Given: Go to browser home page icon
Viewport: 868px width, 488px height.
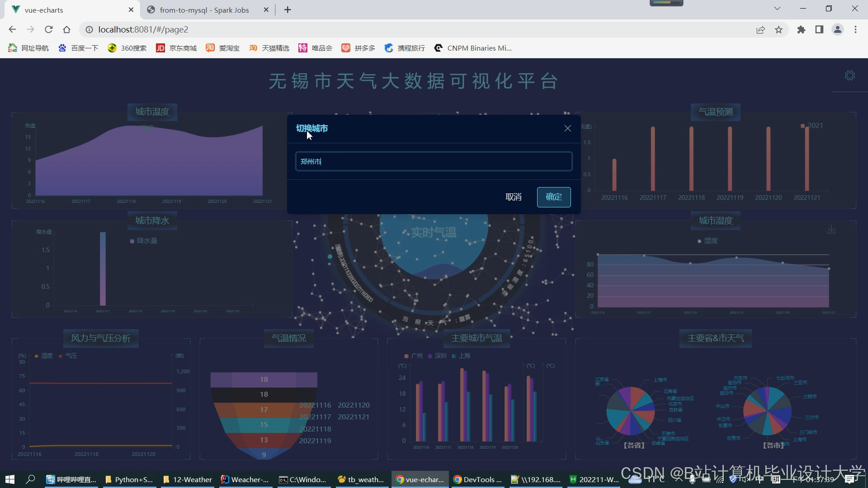Looking at the screenshot, I should (67, 29).
